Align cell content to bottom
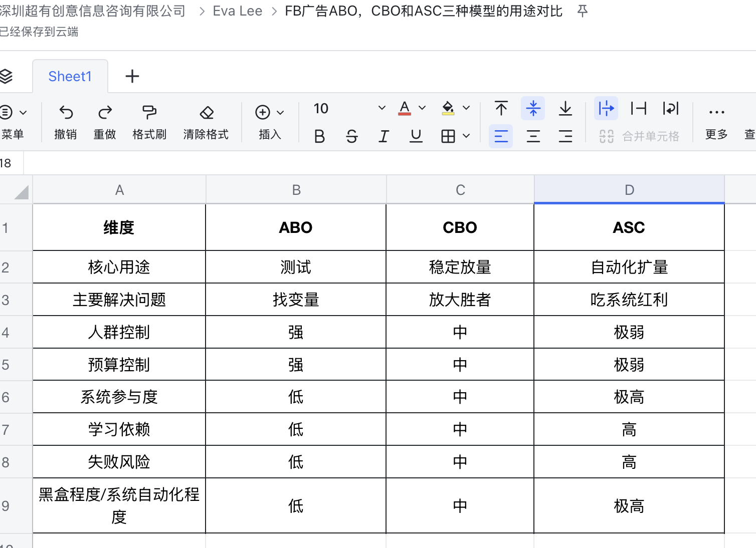Image resolution: width=756 pixels, height=548 pixels. coord(565,108)
